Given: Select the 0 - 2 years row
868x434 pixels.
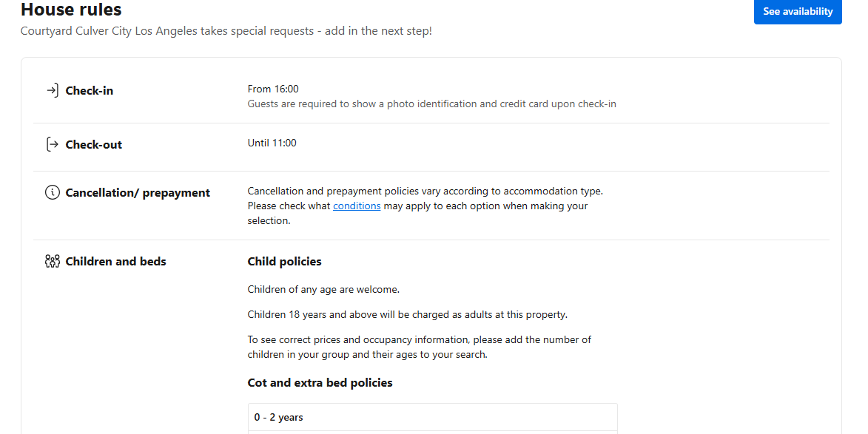Looking at the screenshot, I should tap(432, 418).
